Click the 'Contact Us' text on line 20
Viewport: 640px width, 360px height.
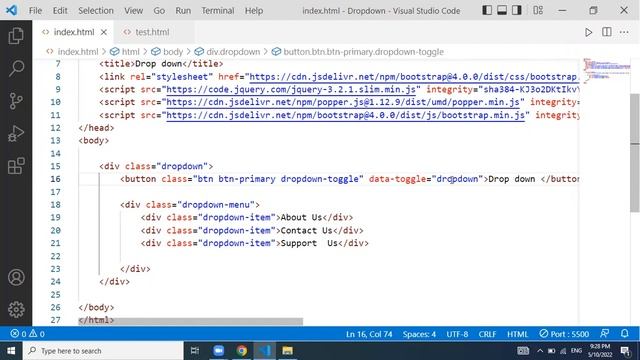pos(307,230)
